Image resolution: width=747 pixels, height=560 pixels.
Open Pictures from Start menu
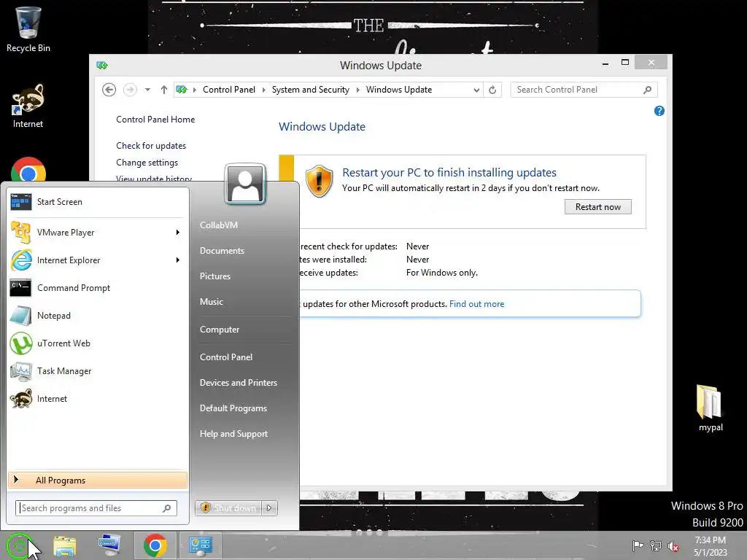pyautogui.click(x=215, y=276)
